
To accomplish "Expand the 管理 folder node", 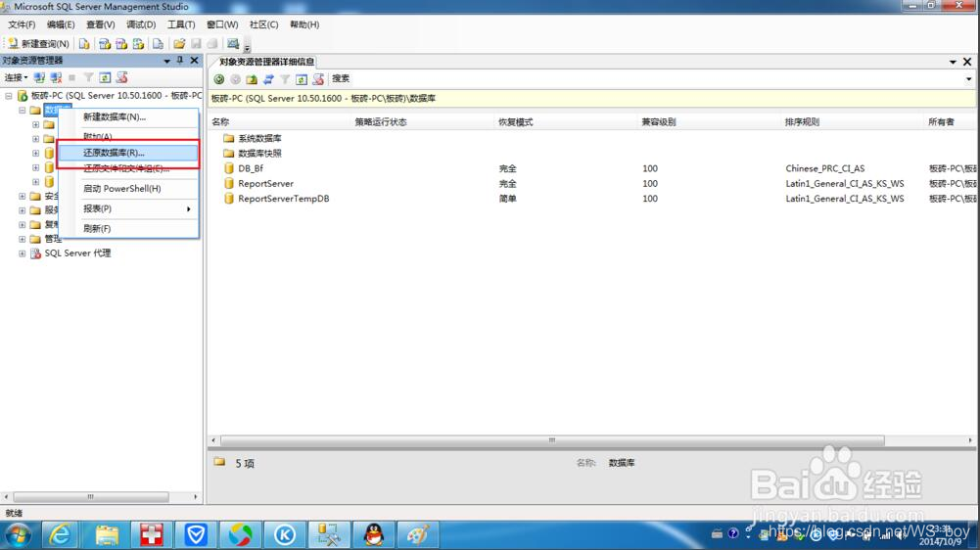I will (x=22, y=239).
